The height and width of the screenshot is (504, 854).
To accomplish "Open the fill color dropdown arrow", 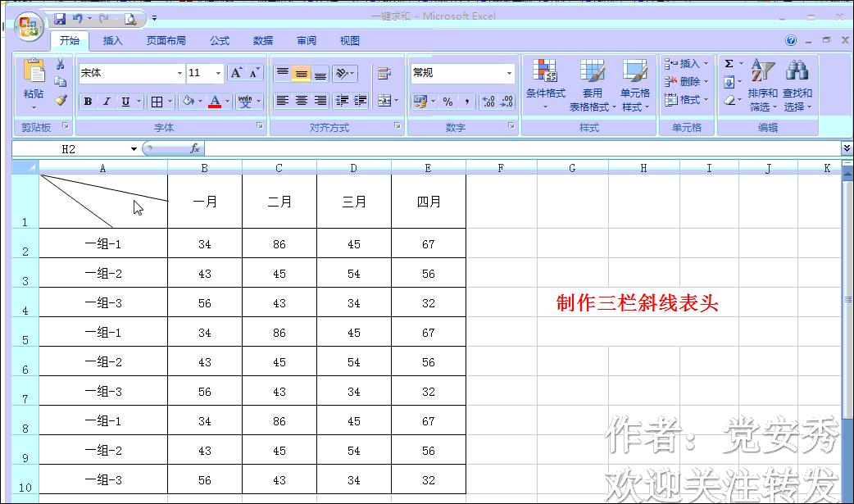I will click(201, 102).
